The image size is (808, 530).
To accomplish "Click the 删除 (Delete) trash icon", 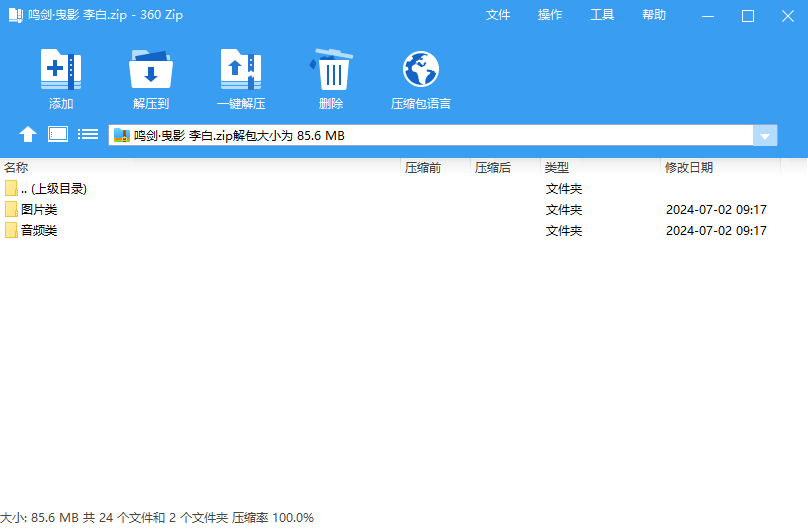I will 331,71.
